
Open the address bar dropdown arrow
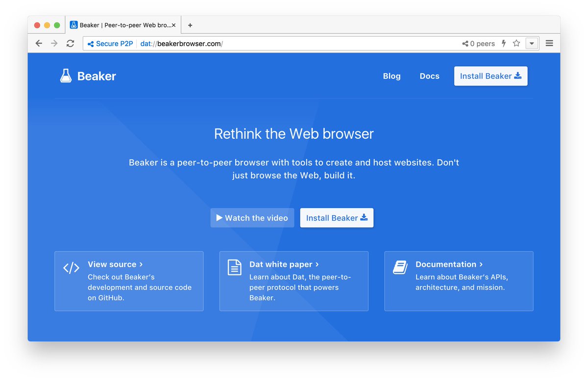tap(532, 43)
